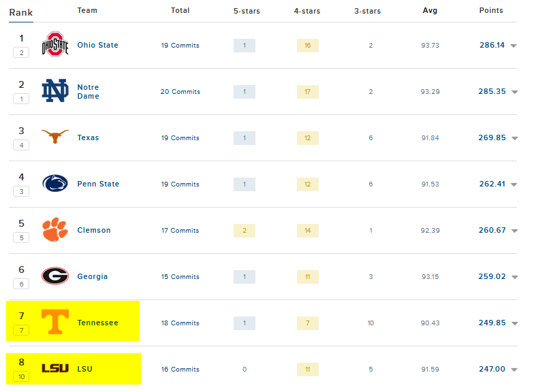Click the LSU logo
This screenshot has height=392, width=538.
click(x=55, y=368)
